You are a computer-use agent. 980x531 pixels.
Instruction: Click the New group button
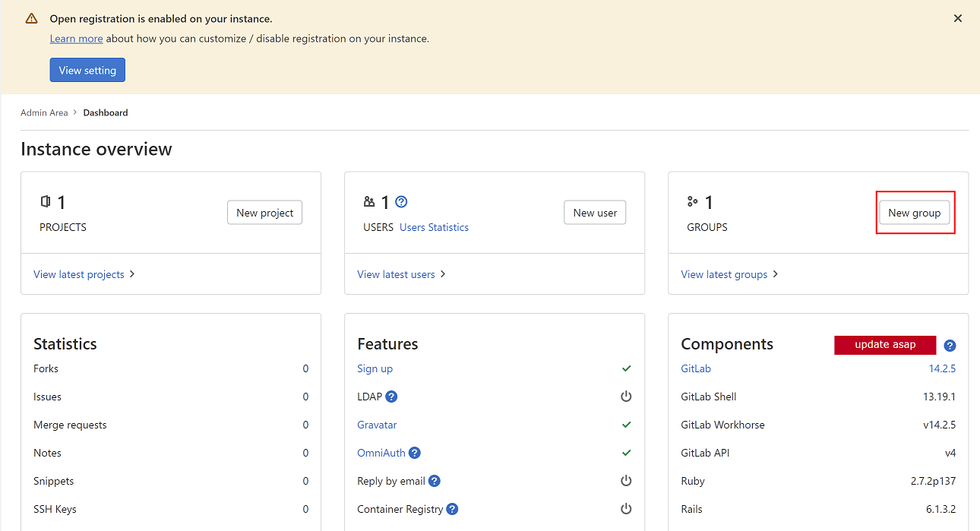914,213
